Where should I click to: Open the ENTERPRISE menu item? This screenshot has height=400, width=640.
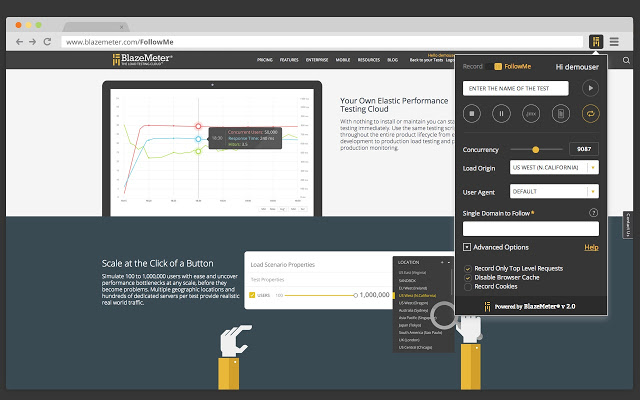pyautogui.click(x=317, y=60)
